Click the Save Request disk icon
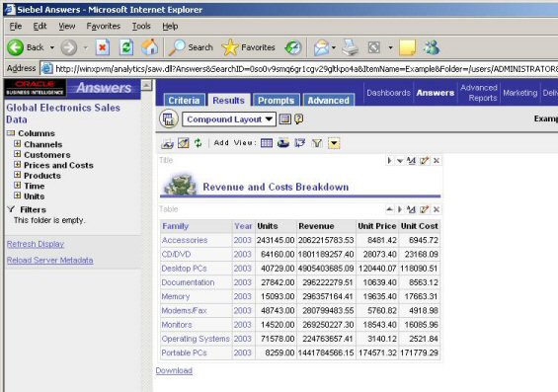 [284, 118]
